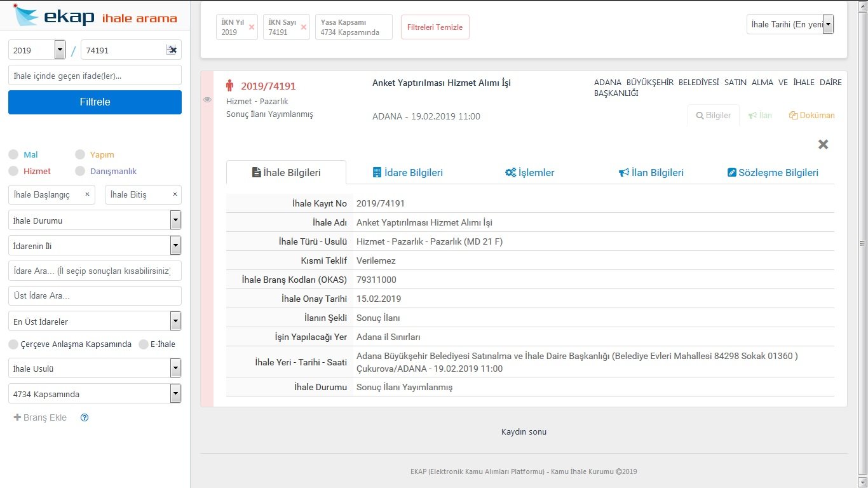Remove the İKN Yıl 2019 filter chip
Image resolution: width=868 pixels, height=488 pixels.
coord(252,27)
